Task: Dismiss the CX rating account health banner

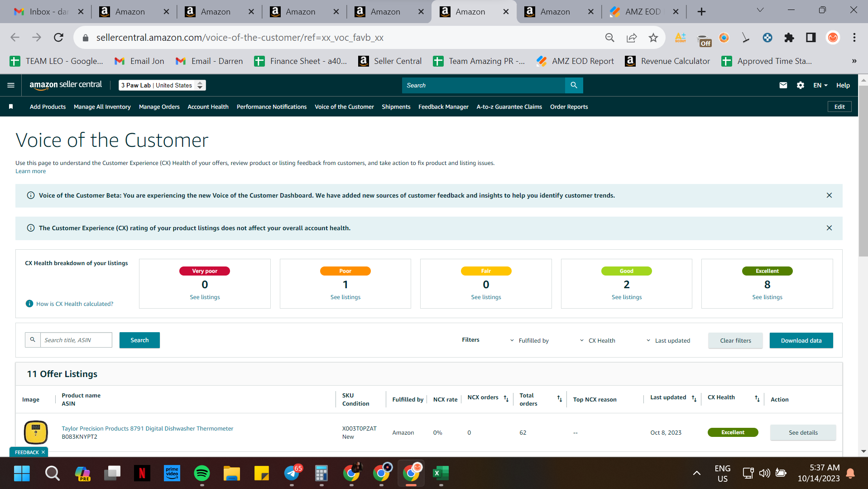Action: tap(829, 228)
